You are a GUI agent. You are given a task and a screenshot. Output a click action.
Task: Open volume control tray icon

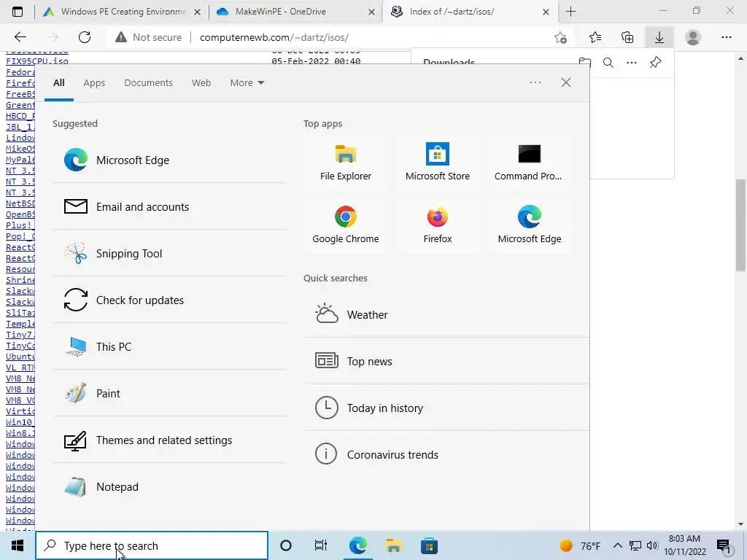tap(652, 545)
